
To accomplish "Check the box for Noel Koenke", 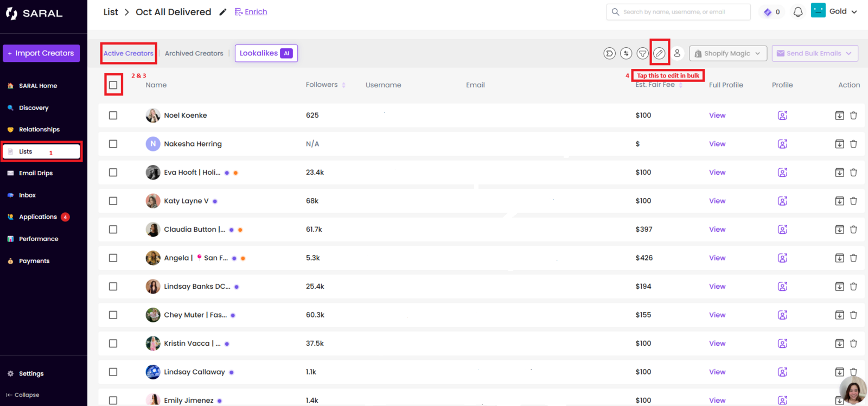I will [x=113, y=115].
